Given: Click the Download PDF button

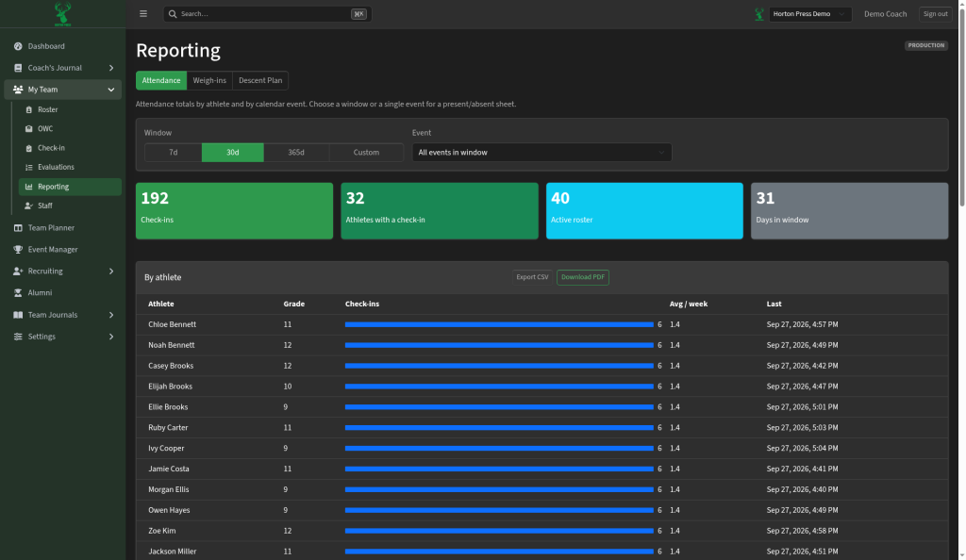Looking at the screenshot, I should click(x=583, y=277).
